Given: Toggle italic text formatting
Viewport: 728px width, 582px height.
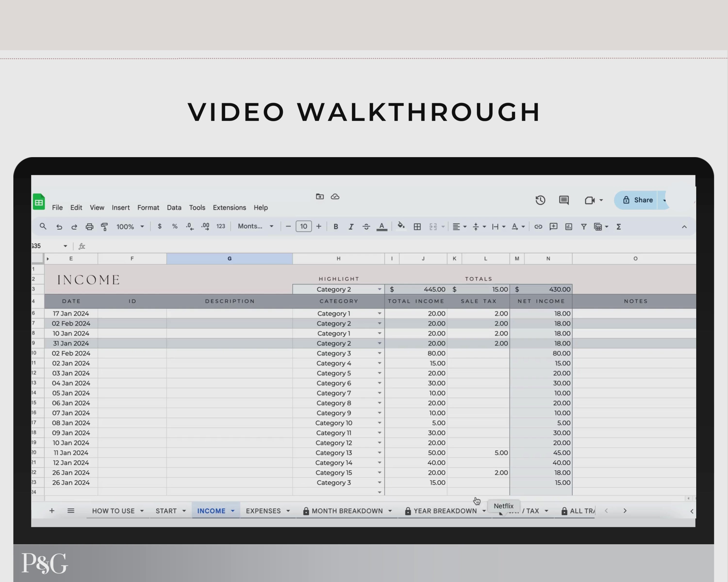Looking at the screenshot, I should 351,227.
